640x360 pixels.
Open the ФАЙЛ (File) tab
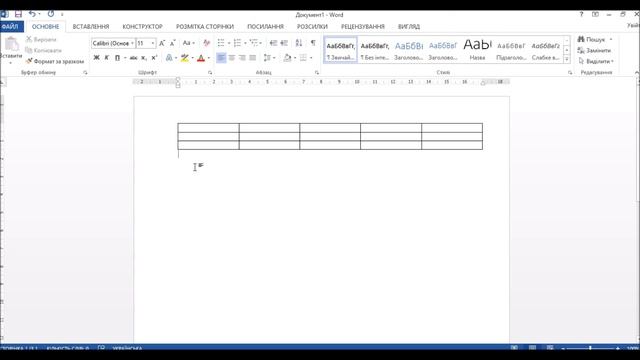tap(10, 27)
